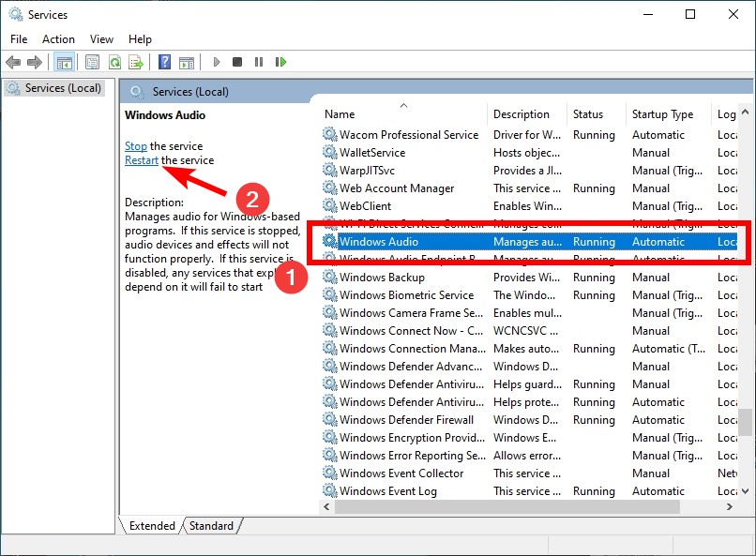The width and height of the screenshot is (756, 556).
Task: Toggle the Show/Hide Action Pane toolbar icon
Action: pos(187,62)
